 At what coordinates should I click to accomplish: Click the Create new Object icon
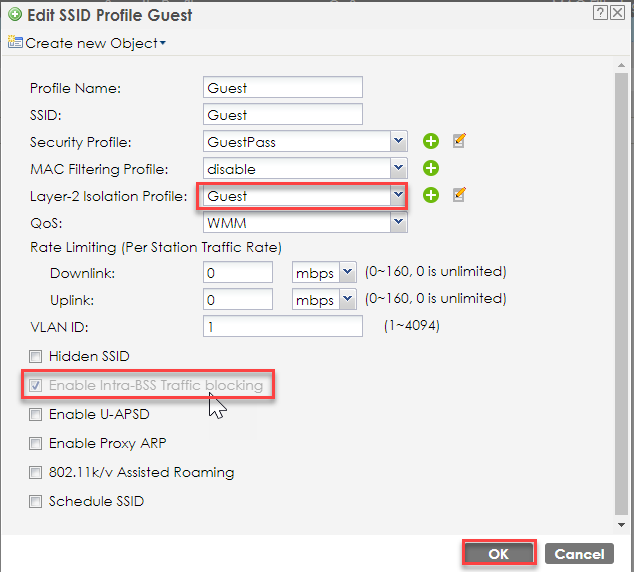tap(15, 42)
